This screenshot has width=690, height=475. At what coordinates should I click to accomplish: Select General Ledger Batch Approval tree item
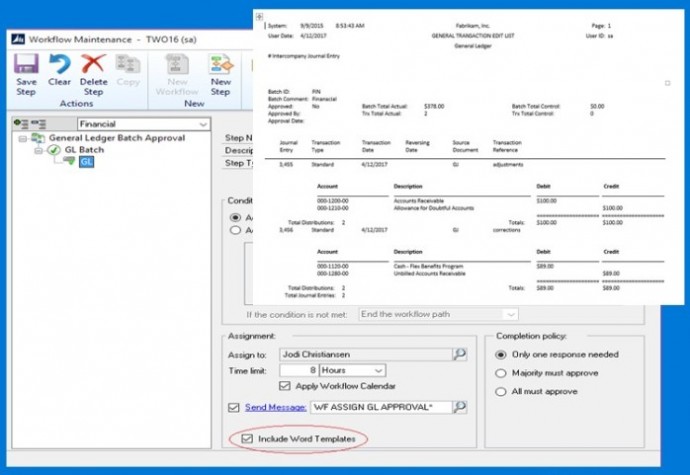click(117, 138)
